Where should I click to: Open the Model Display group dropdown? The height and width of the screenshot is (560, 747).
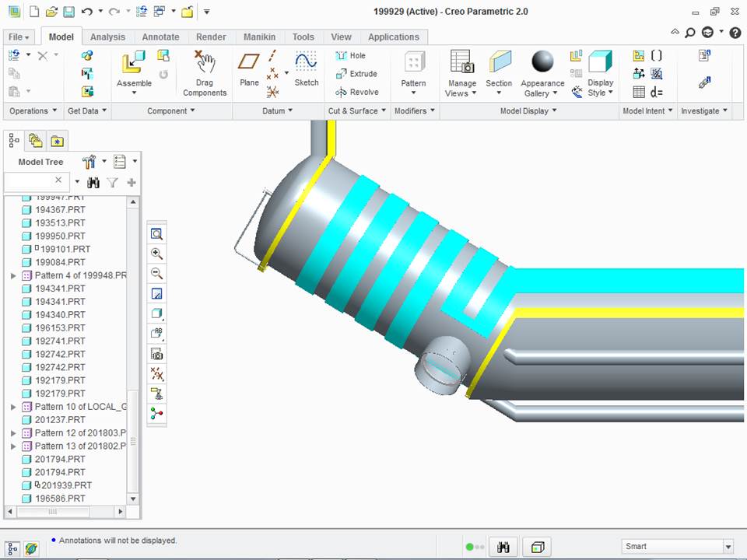pyautogui.click(x=528, y=111)
